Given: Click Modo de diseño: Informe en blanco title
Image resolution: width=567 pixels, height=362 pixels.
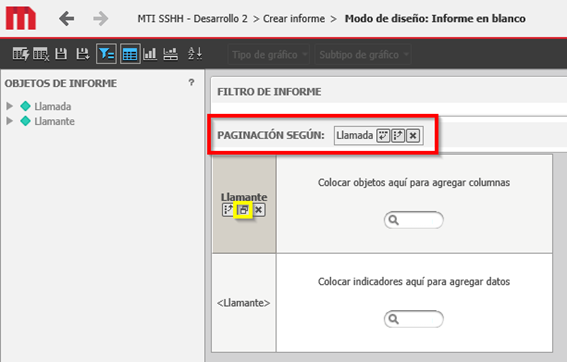Looking at the screenshot, I should point(435,18).
